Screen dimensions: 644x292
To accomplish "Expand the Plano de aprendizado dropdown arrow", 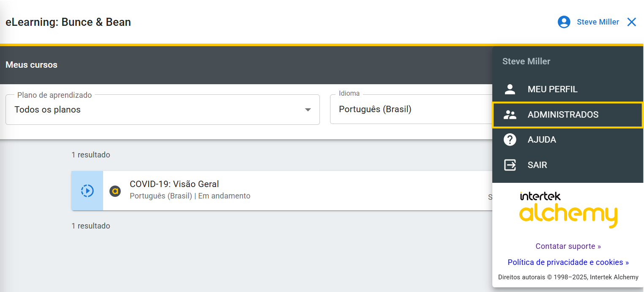I will pos(308,110).
